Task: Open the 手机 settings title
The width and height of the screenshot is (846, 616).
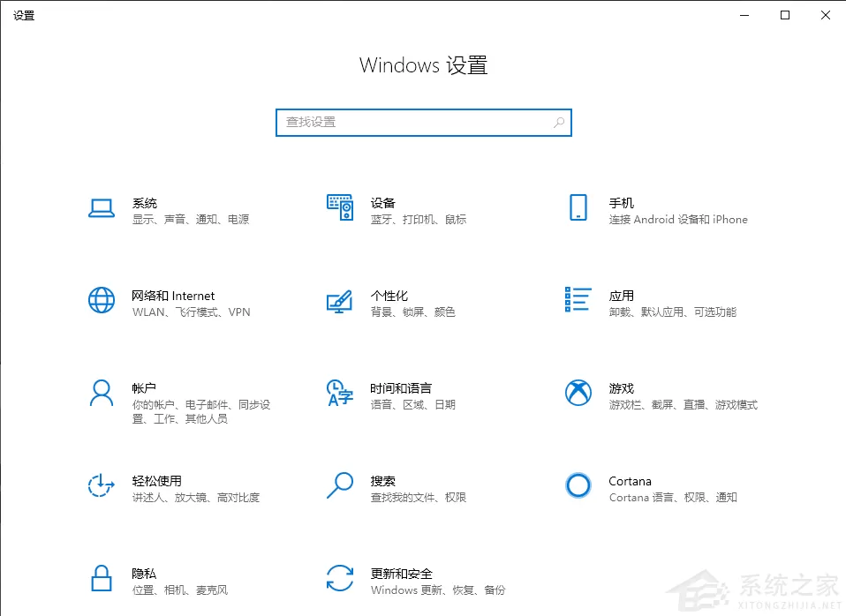Action: [x=622, y=203]
